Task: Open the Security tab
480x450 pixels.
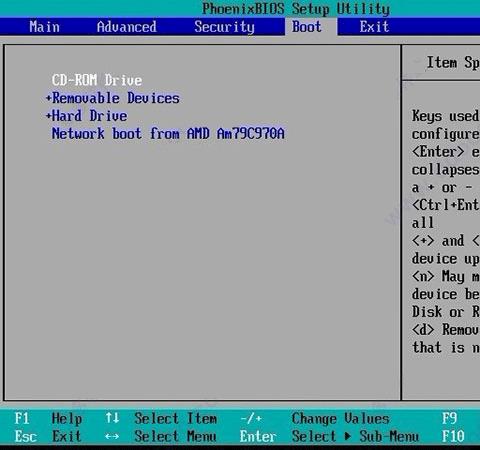Action: click(224, 27)
